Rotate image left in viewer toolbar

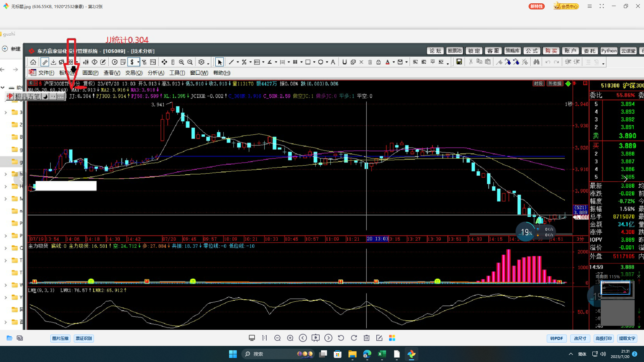tap(341, 338)
